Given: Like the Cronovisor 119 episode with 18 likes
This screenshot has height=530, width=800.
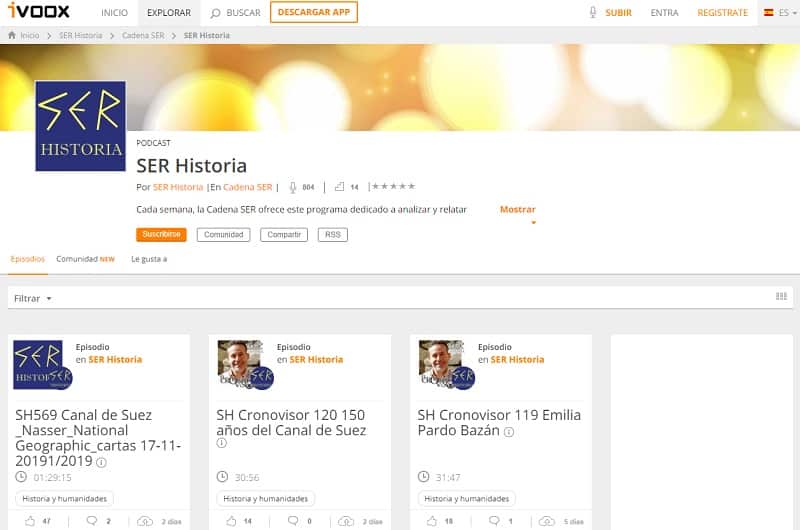Looking at the screenshot, I should point(432,521).
